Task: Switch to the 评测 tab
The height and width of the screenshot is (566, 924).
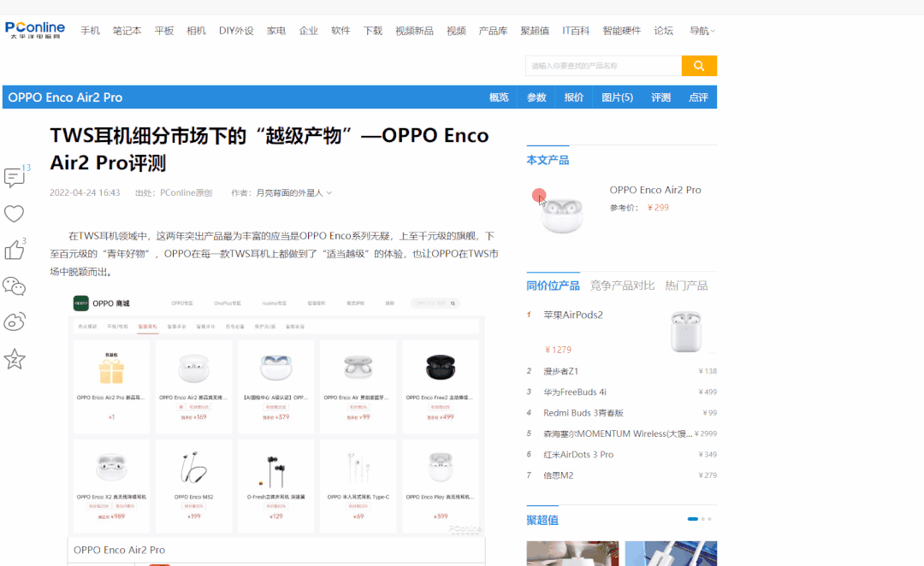Action: click(660, 97)
